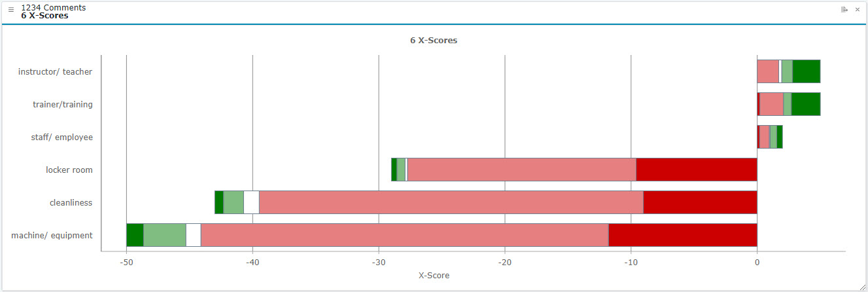Click the 0 axis tick label
868x292 pixels.
point(757,261)
